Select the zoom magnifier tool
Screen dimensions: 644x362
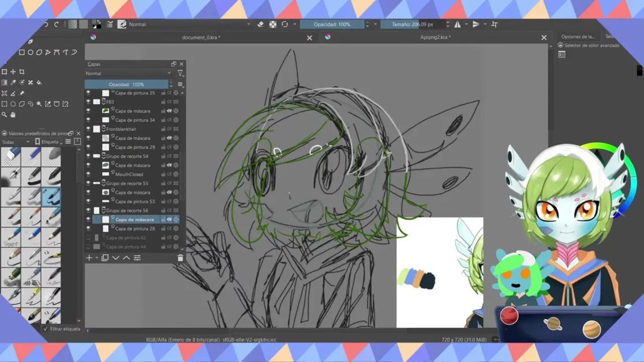(x=4, y=115)
